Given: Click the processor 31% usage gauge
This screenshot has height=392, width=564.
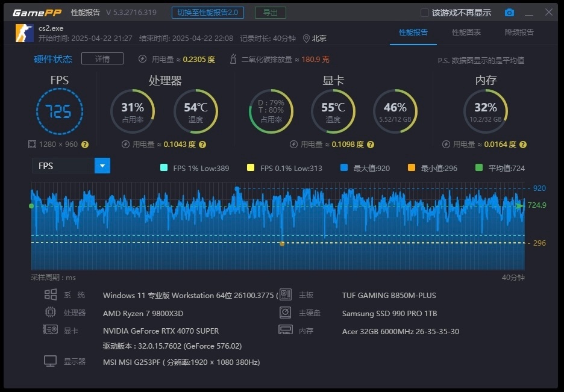Looking at the screenshot, I should click(133, 111).
